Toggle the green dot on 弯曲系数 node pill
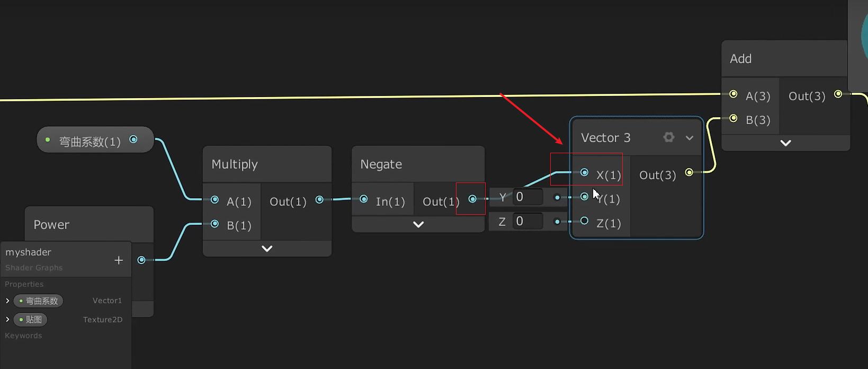 48,140
